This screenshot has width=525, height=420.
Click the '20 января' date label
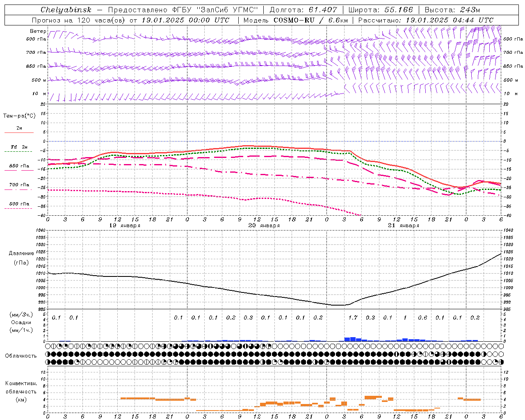[264, 226]
